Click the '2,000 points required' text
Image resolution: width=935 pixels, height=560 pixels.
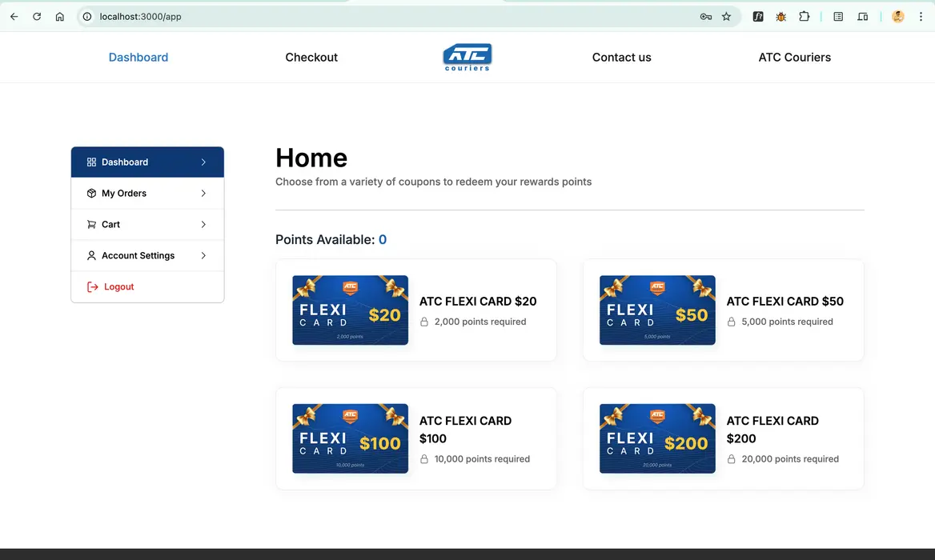480,322
